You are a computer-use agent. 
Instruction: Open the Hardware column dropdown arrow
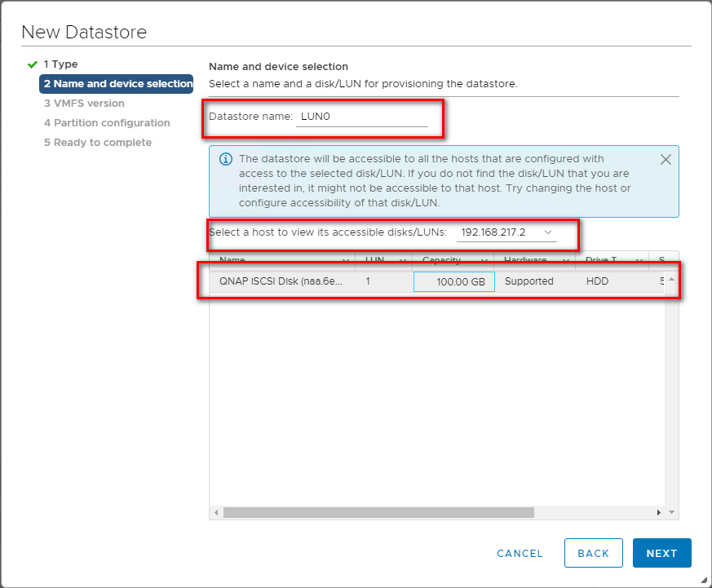point(567,261)
